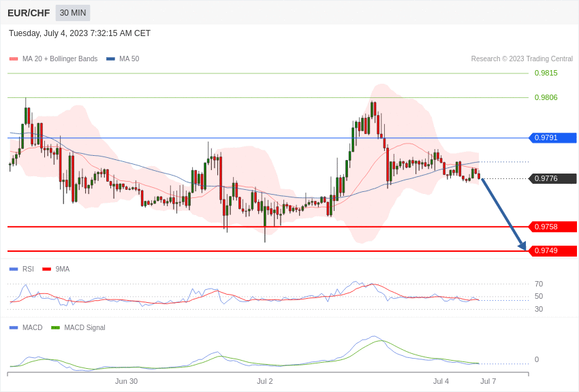
Task: Click the black 0.9776 current price tag
Action: pos(553,178)
